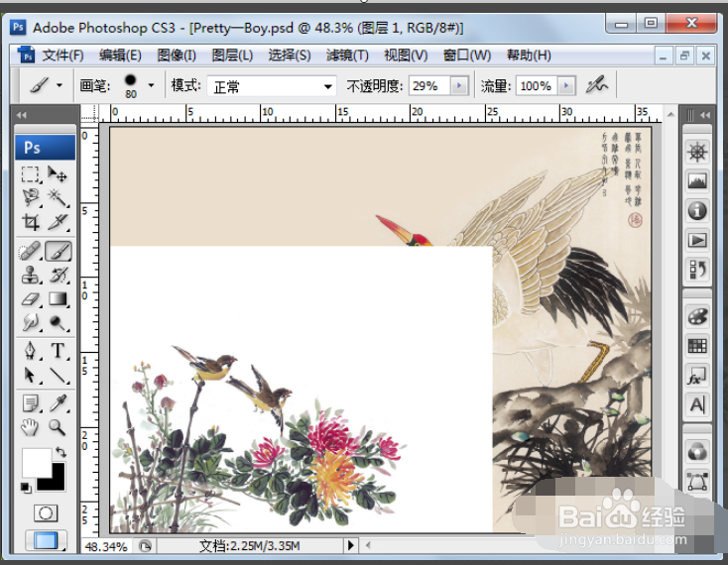Open the 滤镜(T) menu
Screen dimensions: 728x565
tap(347, 56)
